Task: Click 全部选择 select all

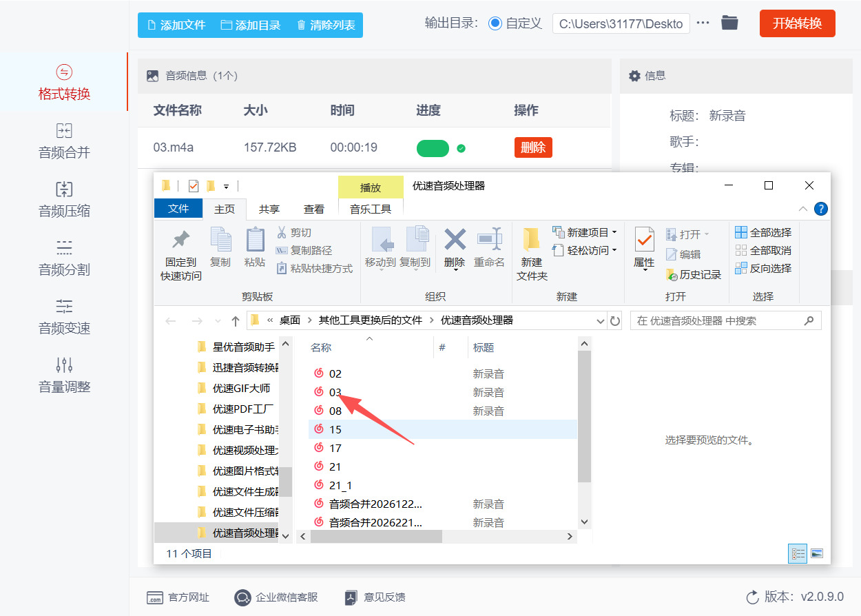Action: [763, 233]
